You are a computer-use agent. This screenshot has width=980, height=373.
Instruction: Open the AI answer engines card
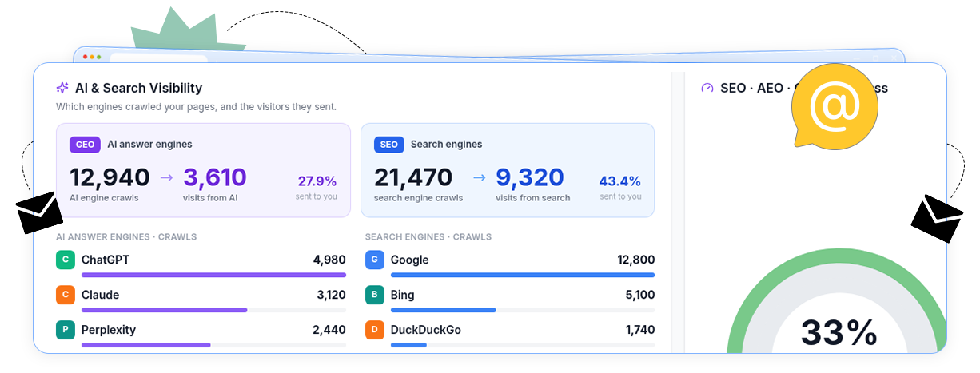coord(203,170)
